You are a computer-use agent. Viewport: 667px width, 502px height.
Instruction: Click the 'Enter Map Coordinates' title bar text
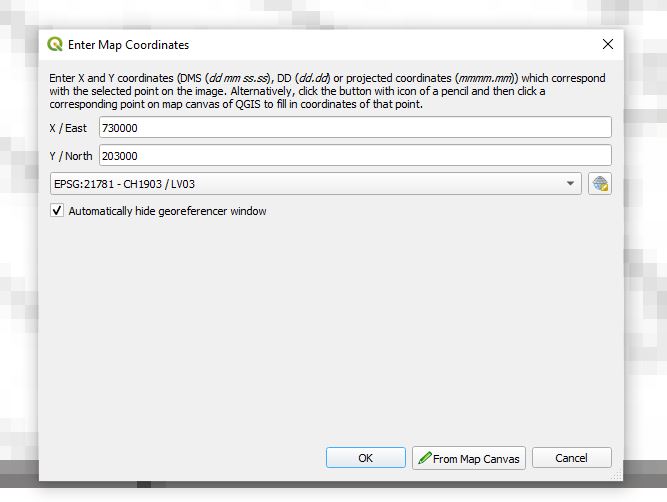coord(128,45)
